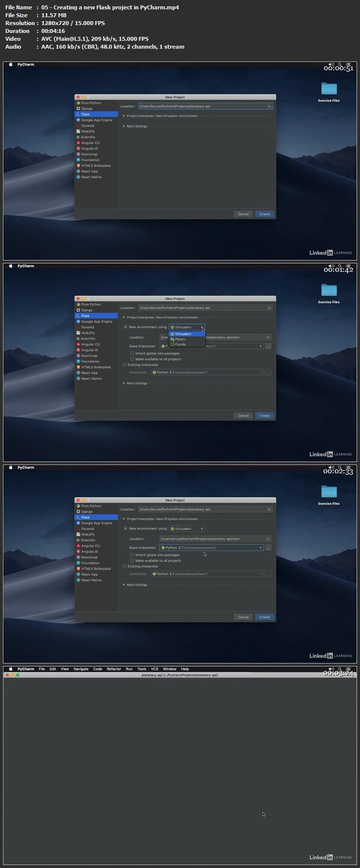
Task: Open the File menu in 00:03:24 frame
Action: (42, 669)
